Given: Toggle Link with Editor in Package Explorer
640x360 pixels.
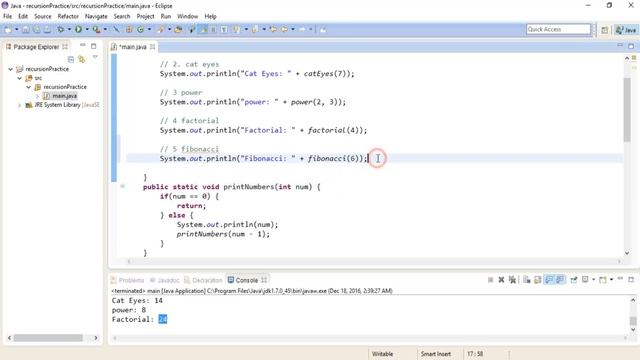Looking at the screenshot, I should pyautogui.click(x=82, y=59).
